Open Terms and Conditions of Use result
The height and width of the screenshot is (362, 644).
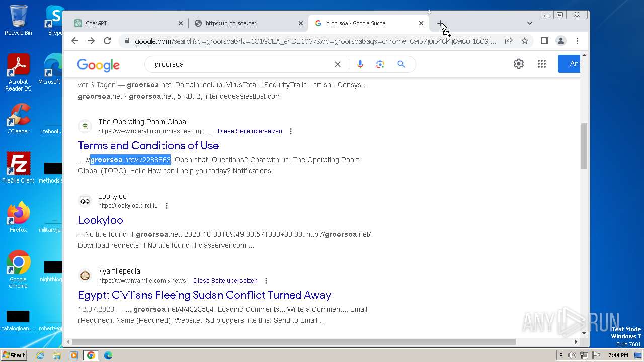click(148, 146)
